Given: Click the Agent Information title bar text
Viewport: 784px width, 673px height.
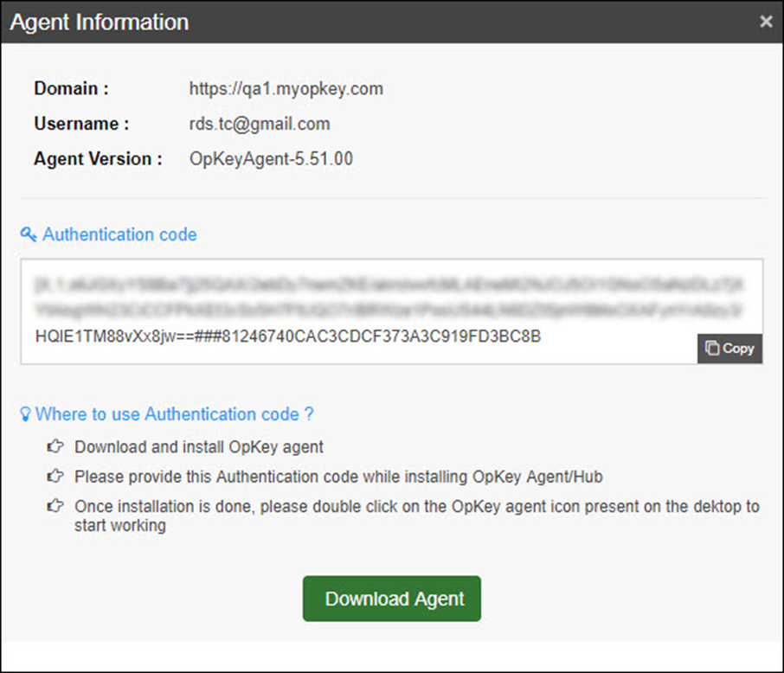Looking at the screenshot, I should pos(99,22).
